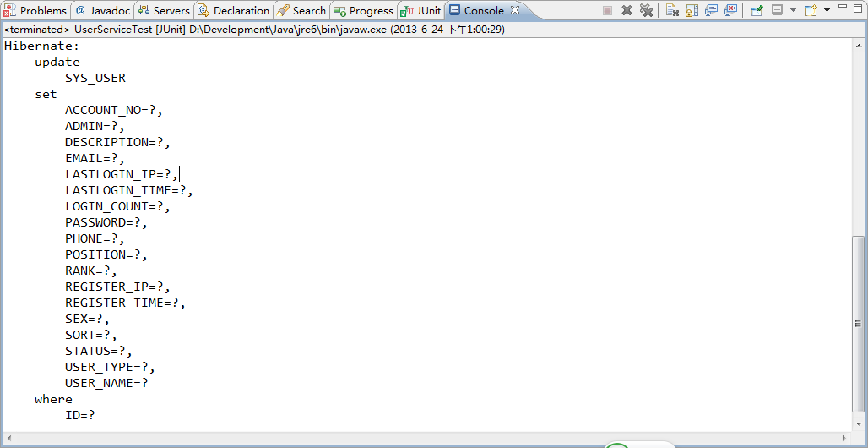
Task: Click the 'ID=?' line
Action: coord(80,415)
